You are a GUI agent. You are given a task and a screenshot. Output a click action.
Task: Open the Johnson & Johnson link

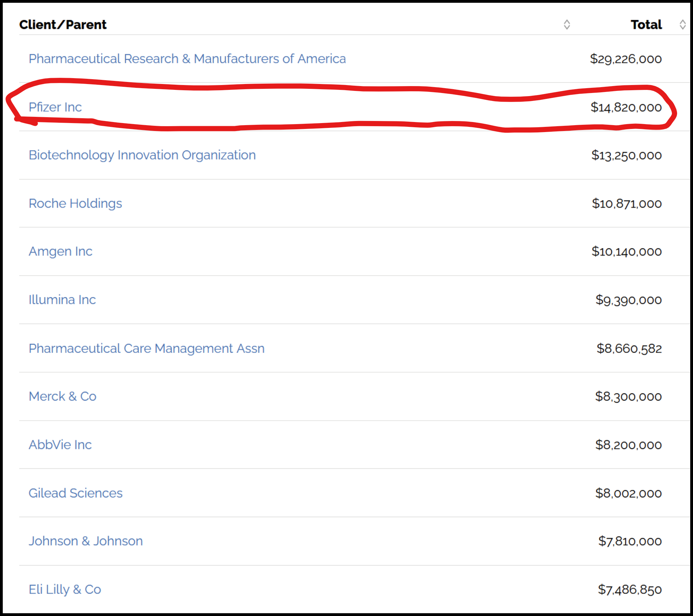pyautogui.click(x=86, y=541)
